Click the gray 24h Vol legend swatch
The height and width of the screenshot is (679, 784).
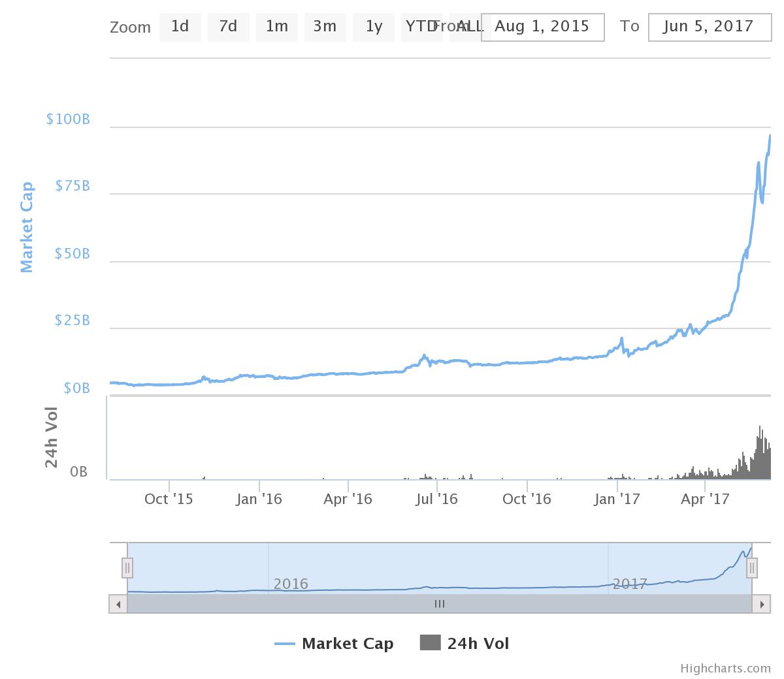pyautogui.click(x=431, y=643)
